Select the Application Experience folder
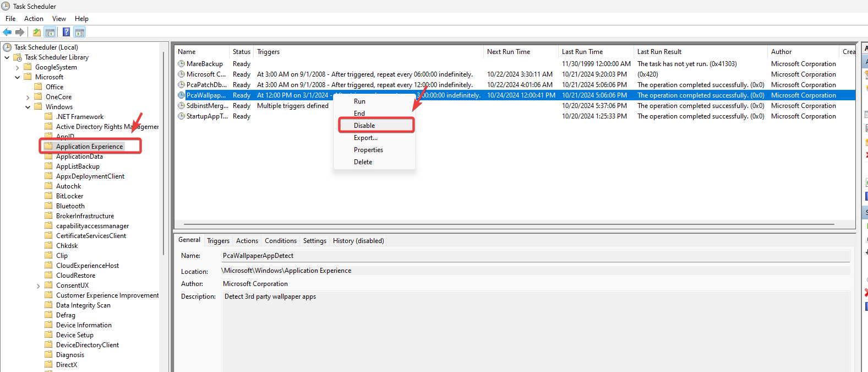Viewport: 868px width, 372px height. pyautogui.click(x=89, y=147)
